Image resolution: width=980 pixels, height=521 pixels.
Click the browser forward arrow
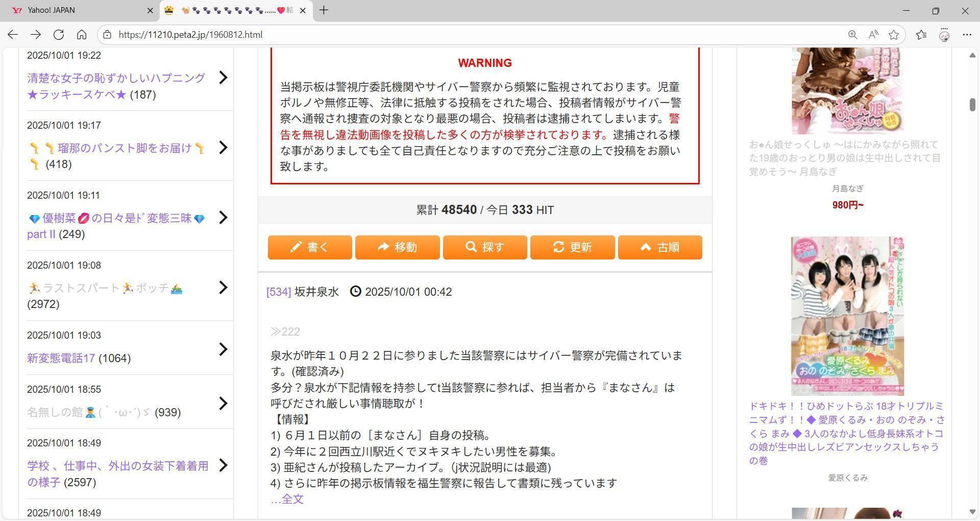tap(36, 35)
